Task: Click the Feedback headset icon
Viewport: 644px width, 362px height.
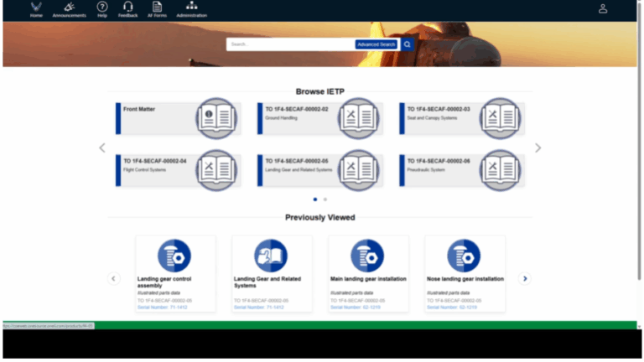Action: click(127, 8)
